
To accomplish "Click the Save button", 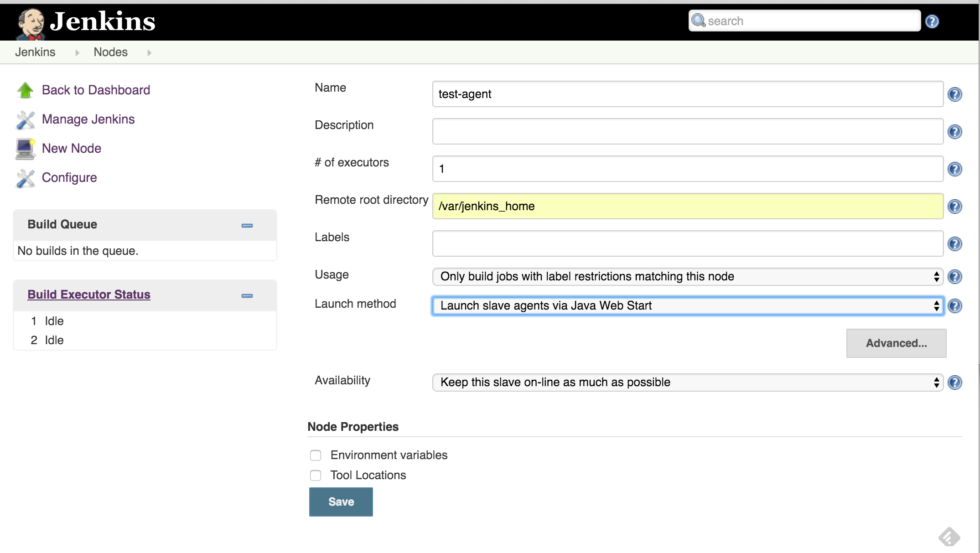I will point(341,501).
